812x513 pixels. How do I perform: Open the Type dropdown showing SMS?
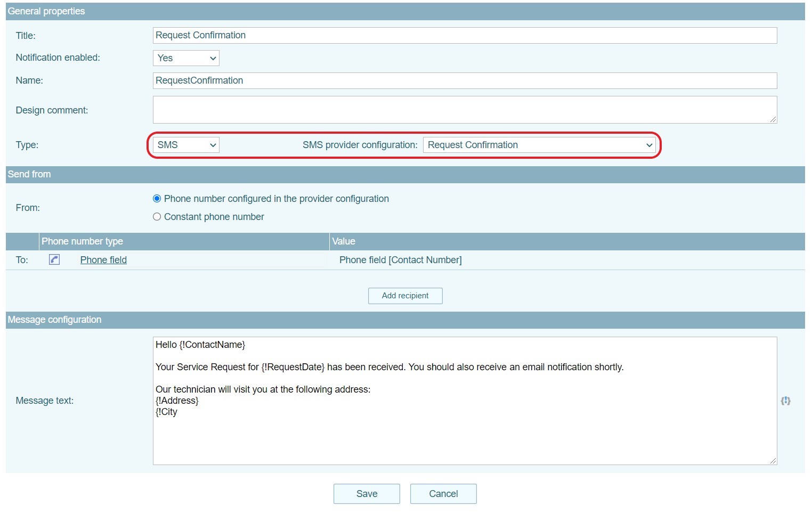coord(186,145)
